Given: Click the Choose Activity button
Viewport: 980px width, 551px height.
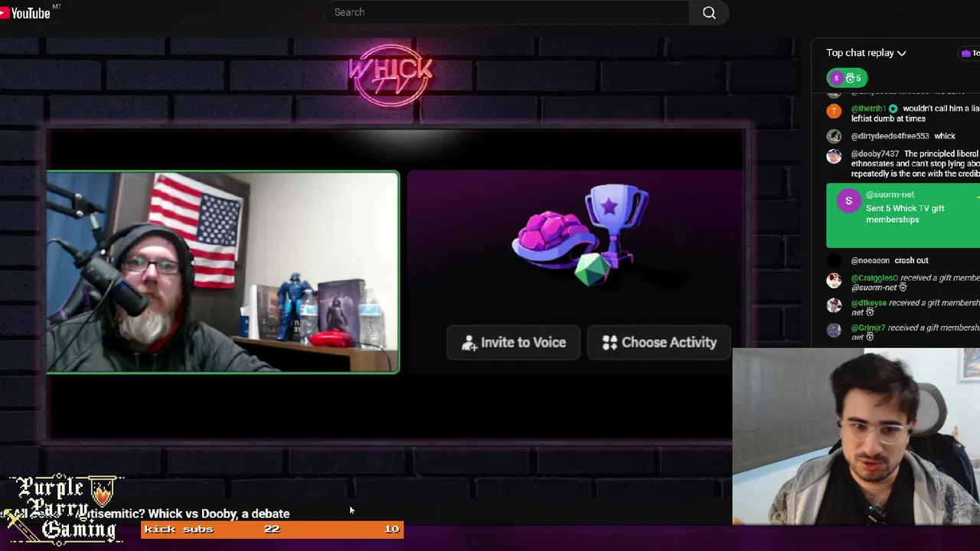Looking at the screenshot, I should click(659, 342).
